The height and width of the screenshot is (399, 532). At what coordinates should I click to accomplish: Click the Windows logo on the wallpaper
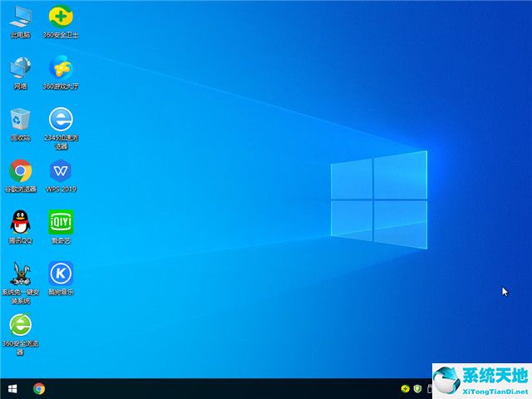378,199
